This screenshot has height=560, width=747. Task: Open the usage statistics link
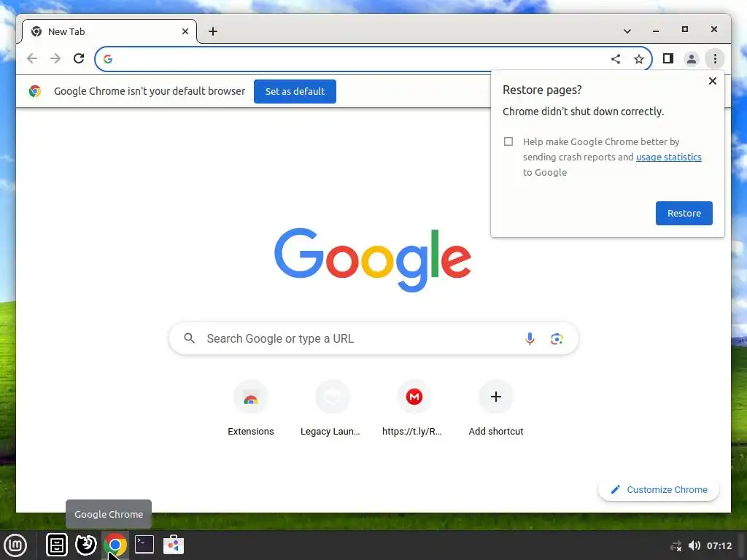click(x=668, y=157)
